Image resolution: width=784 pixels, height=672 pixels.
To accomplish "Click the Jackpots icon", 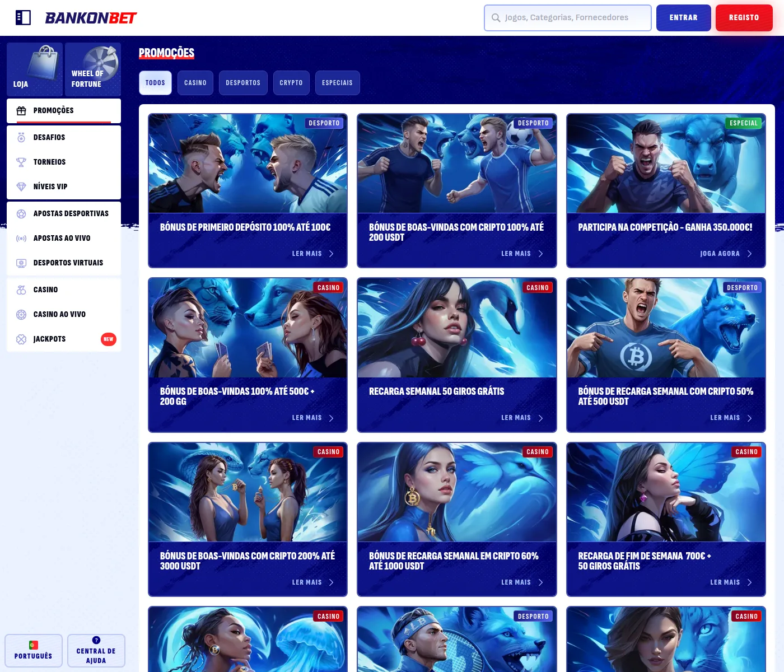I will click(x=21, y=339).
